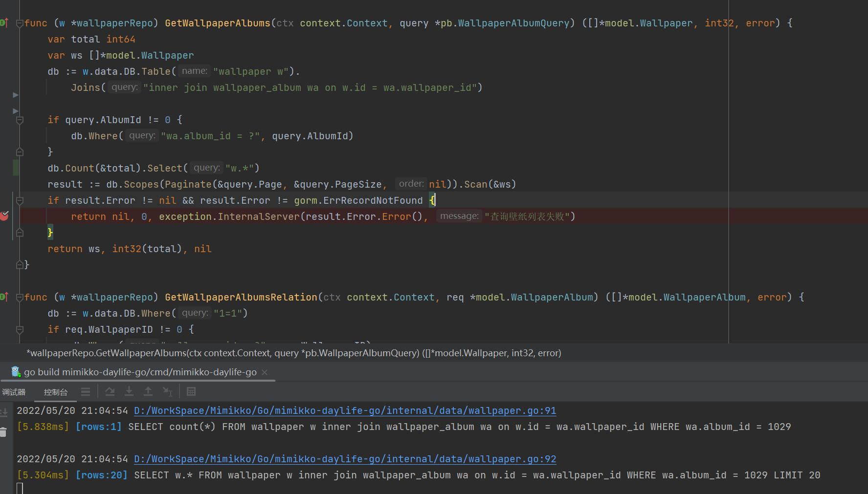Click the console layout hamburger icon
Screen dimensions: 868x494
[86, 391]
